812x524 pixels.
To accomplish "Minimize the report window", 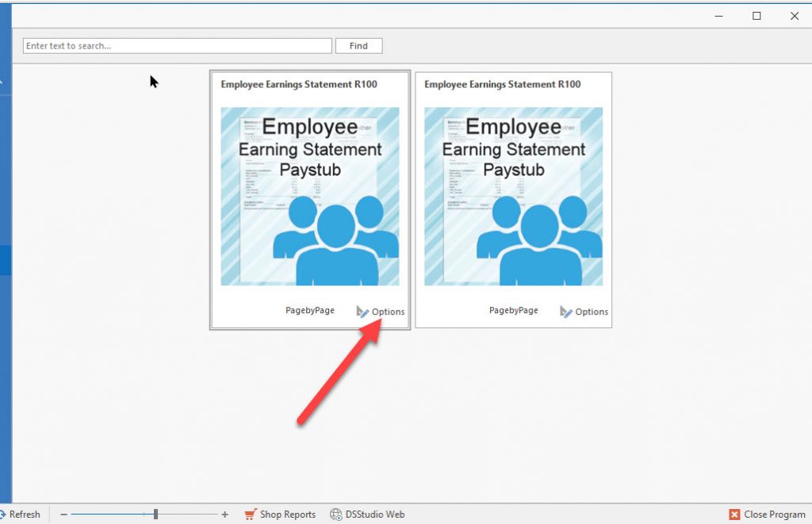I will click(718, 16).
